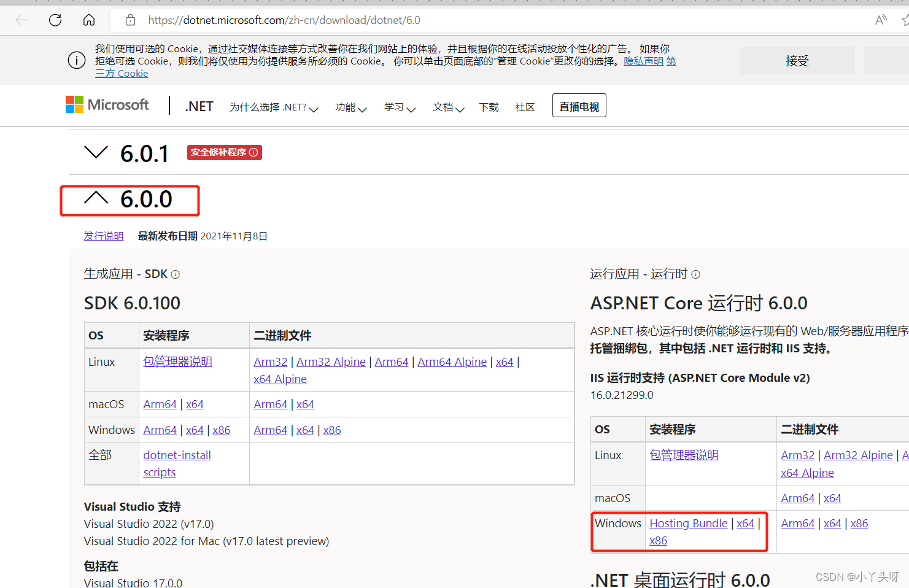
Task: Open the browser home page icon
Action: point(88,20)
